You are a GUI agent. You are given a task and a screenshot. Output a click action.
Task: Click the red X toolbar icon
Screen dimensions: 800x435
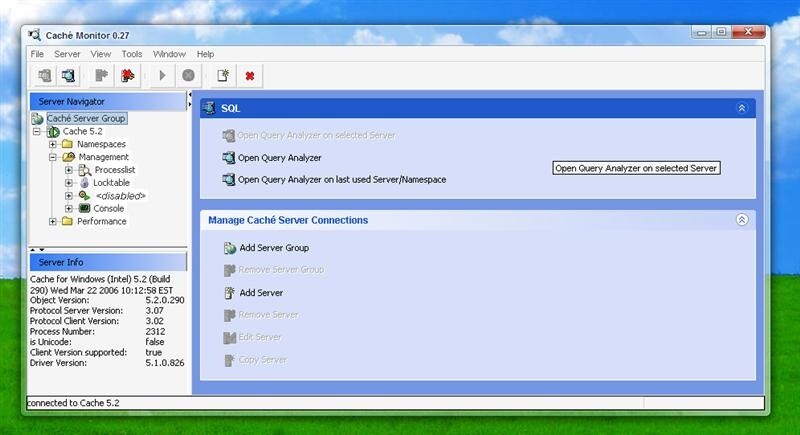tap(249, 75)
